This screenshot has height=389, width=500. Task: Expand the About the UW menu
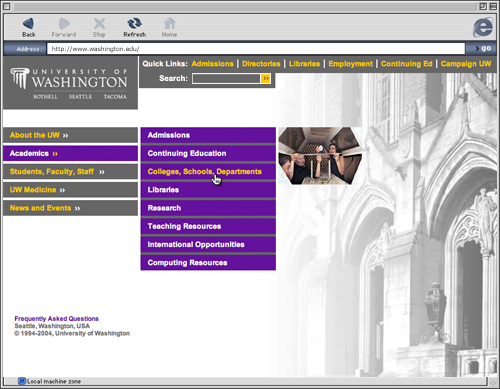point(70,135)
